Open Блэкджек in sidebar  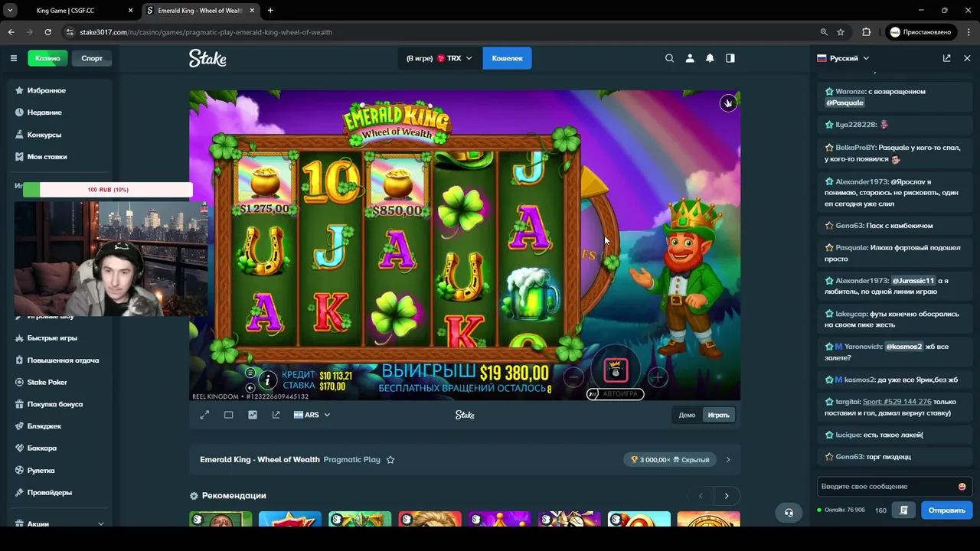click(x=60, y=426)
